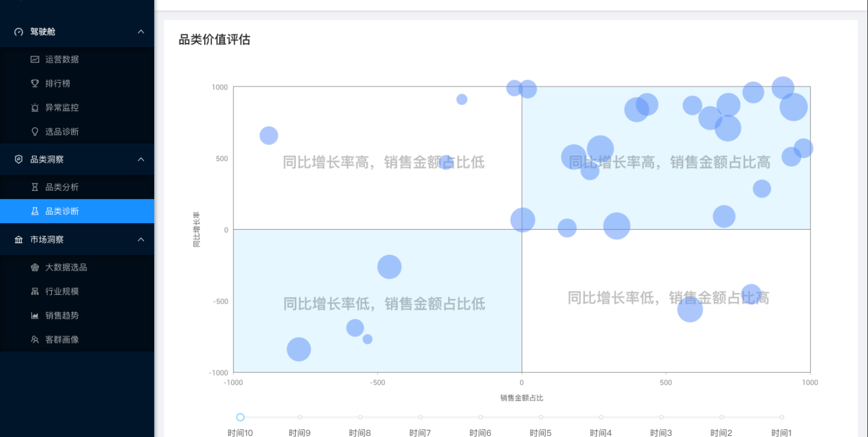Click the 时间8 timeline label
This screenshot has height=437, width=868.
pos(360,433)
